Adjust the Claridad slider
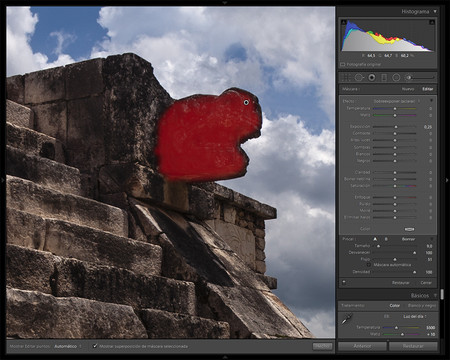Image resolution: width=450 pixels, height=360 pixels. click(x=394, y=172)
